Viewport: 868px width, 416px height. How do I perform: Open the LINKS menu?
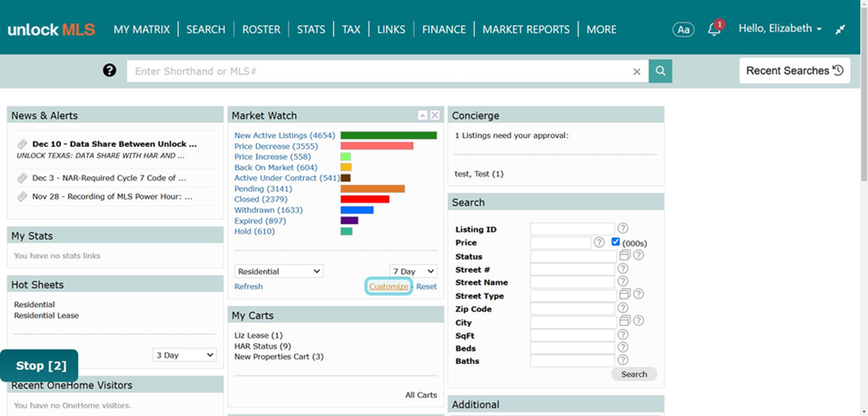(x=391, y=29)
